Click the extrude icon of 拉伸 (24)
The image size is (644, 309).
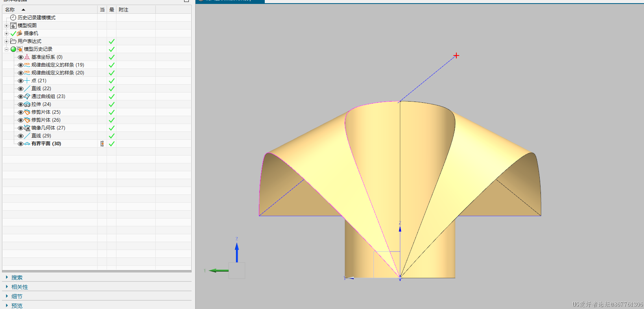27,104
